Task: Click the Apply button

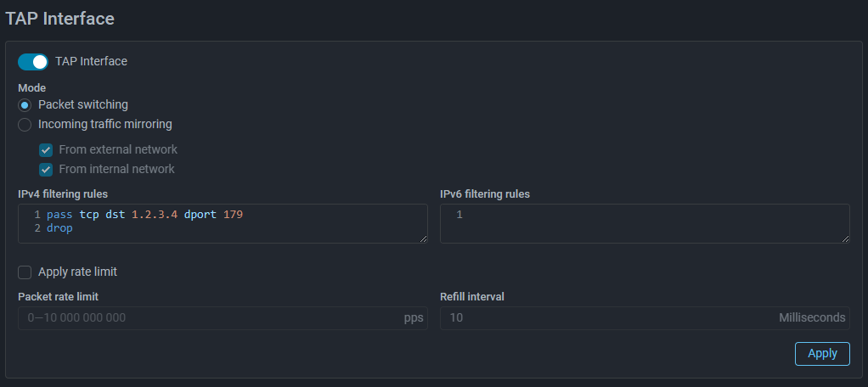Action: point(821,354)
